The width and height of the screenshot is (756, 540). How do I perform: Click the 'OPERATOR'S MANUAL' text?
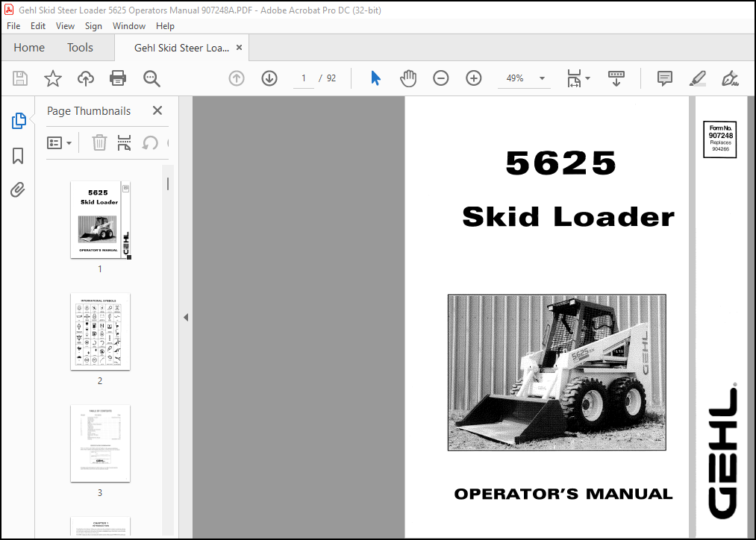tap(563, 494)
